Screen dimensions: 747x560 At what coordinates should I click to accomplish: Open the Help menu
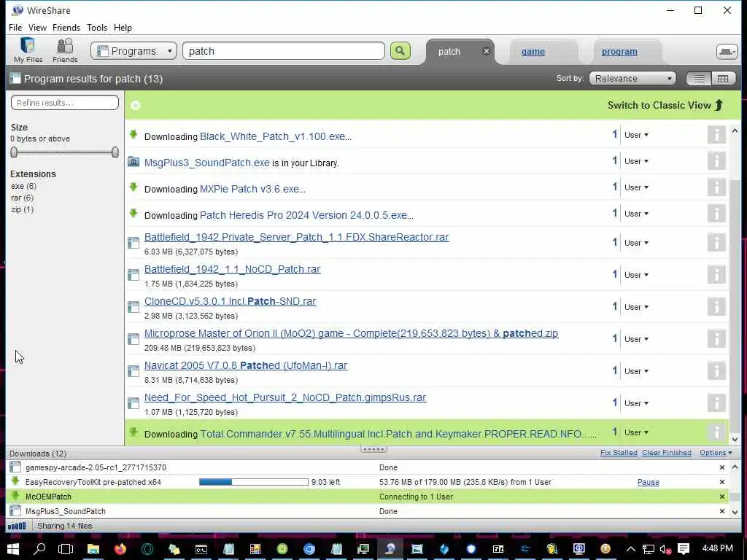(123, 28)
